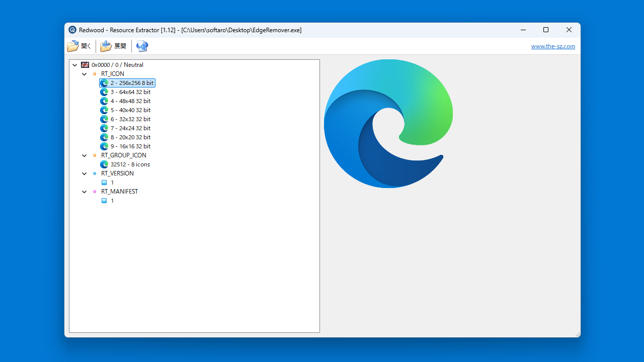Click the Edge icon for 8 - 20x20 32 bit
This screenshot has height=362, width=644.
pos(104,137)
